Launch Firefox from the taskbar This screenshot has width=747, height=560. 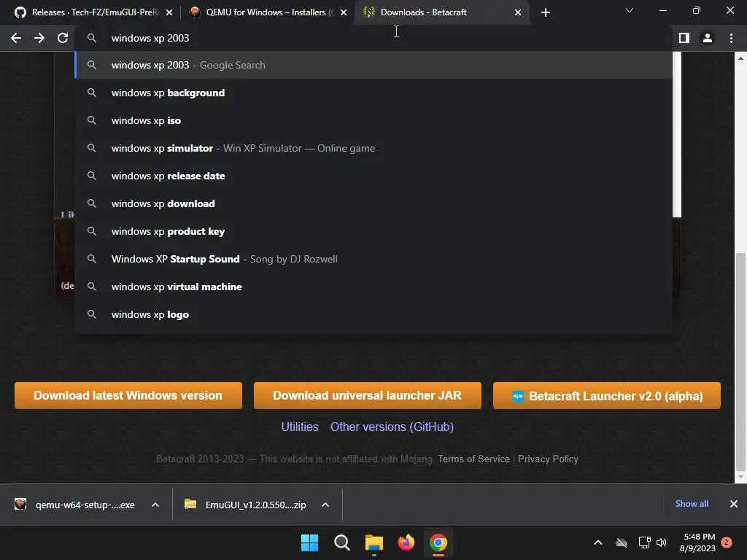point(406,542)
